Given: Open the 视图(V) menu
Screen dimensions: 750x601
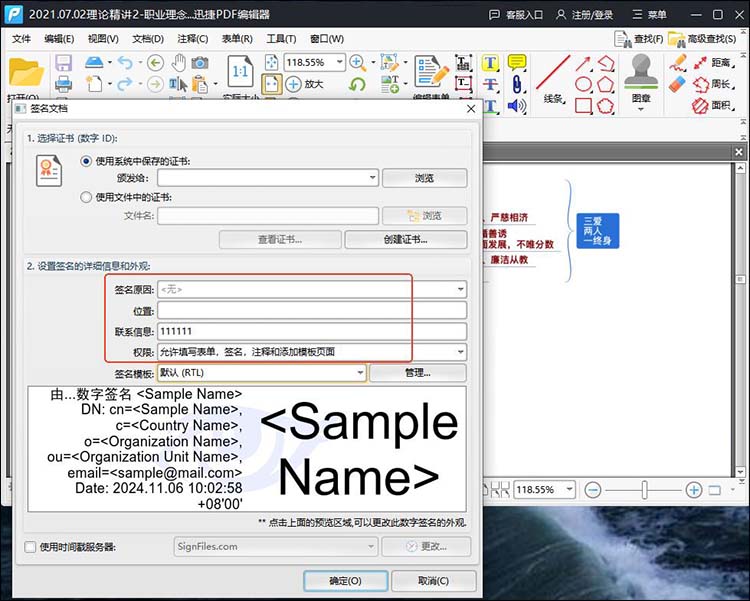Looking at the screenshot, I should (103, 39).
